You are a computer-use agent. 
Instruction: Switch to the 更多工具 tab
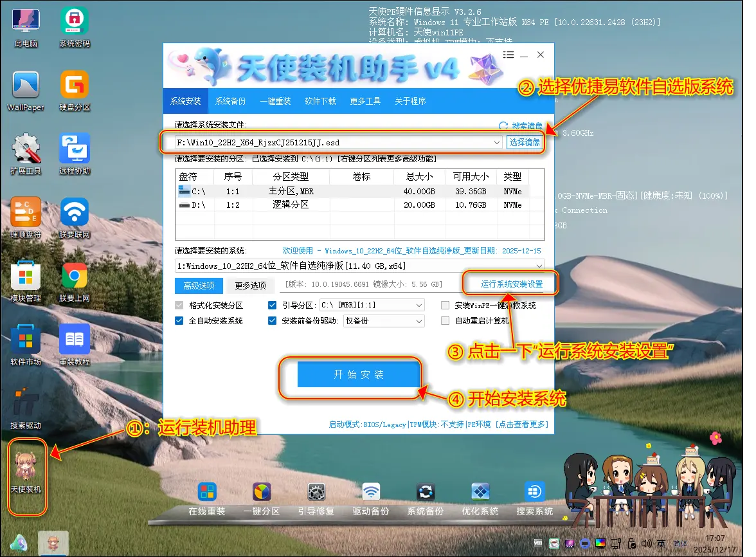click(x=365, y=101)
